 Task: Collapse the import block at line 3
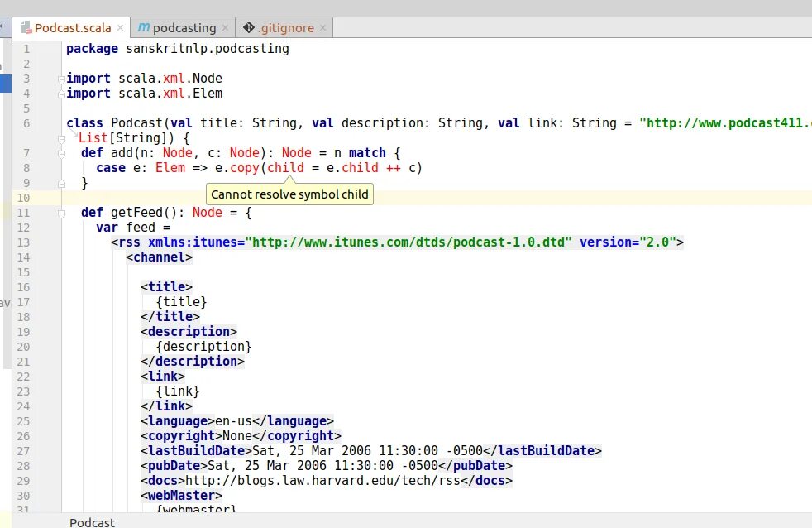pyautogui.click(x=61, y=79)
